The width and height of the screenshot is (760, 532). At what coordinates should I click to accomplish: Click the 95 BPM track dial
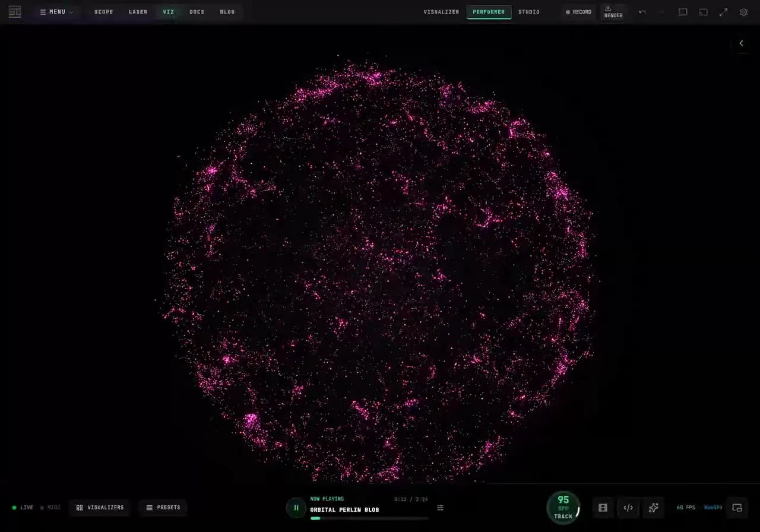(x=563, y=507)
